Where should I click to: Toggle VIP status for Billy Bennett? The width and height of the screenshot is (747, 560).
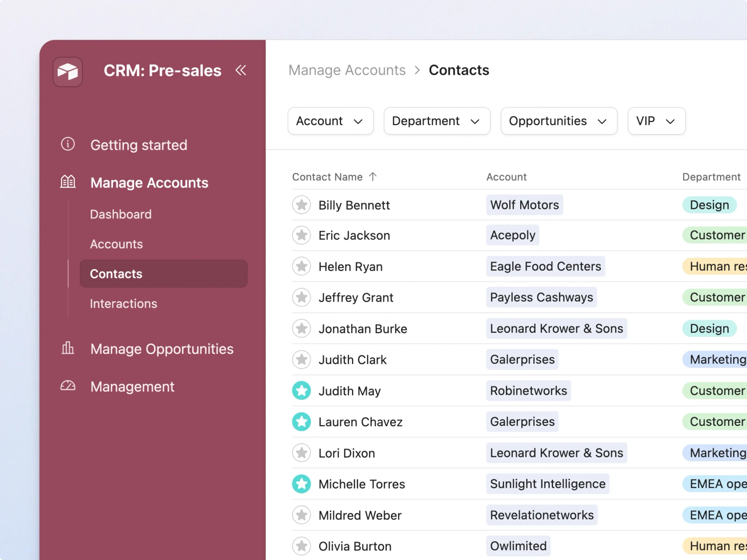302,205
